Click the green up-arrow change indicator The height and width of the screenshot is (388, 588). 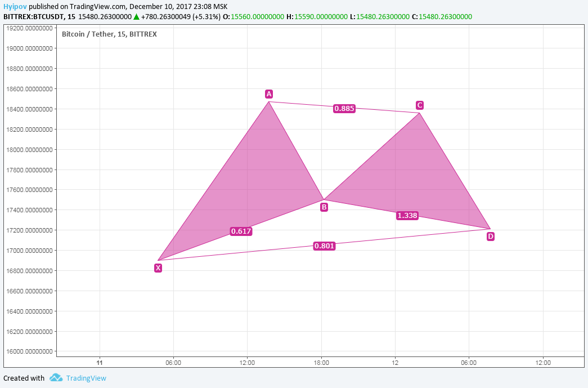coord(137,16)
